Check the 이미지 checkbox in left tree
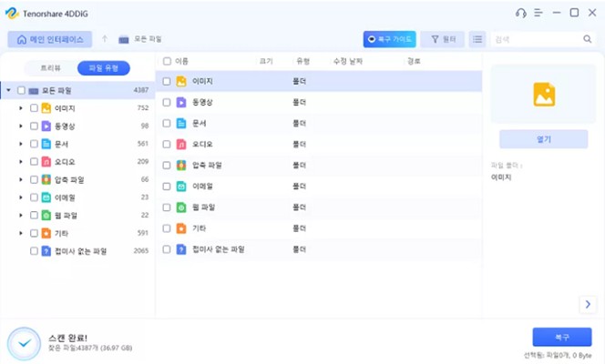Viewport: 605px width, 364px height. [x=34, y=107]
